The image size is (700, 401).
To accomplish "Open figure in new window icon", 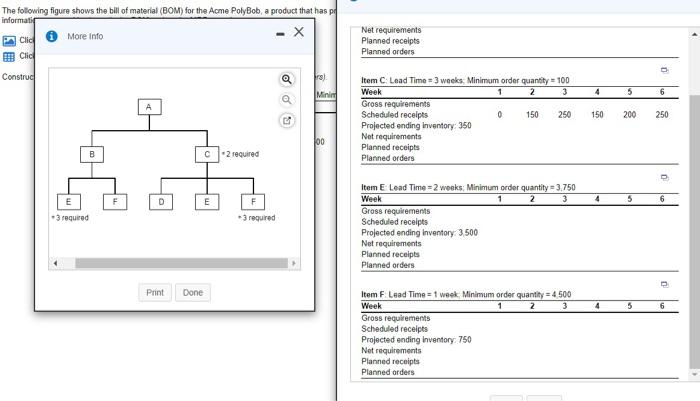I will [287, 120].
